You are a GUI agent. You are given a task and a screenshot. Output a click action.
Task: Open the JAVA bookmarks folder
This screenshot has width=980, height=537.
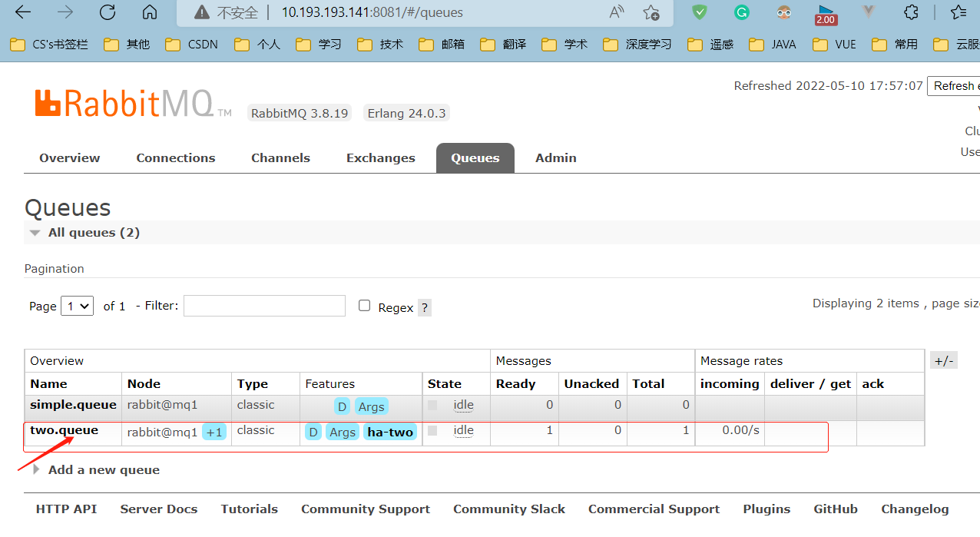tap(774, 45)
